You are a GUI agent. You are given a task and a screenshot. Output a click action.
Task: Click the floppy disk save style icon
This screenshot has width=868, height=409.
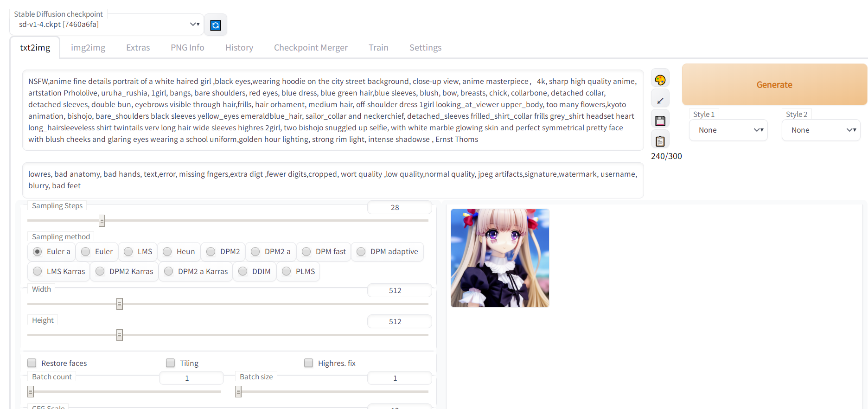click(x=660, y=121)
